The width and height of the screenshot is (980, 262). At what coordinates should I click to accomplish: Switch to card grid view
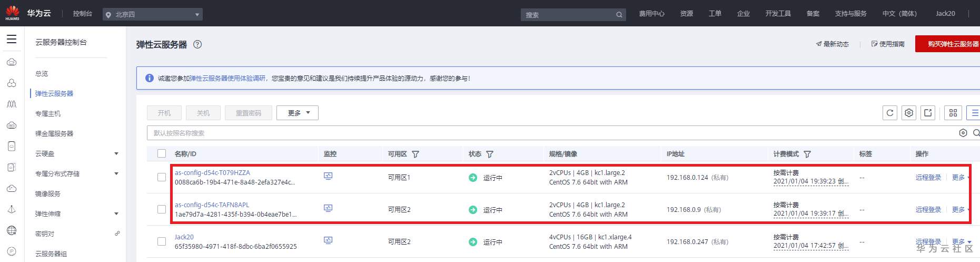click(x=953, y=113)
